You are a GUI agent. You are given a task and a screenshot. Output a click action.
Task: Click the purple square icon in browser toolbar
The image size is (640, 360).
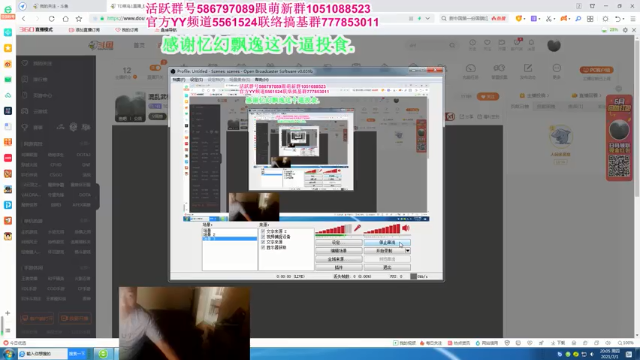(533, 19)
